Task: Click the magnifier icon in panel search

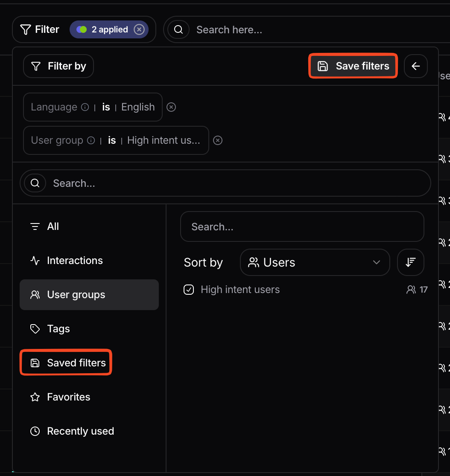Action: (x=35, y=183)
